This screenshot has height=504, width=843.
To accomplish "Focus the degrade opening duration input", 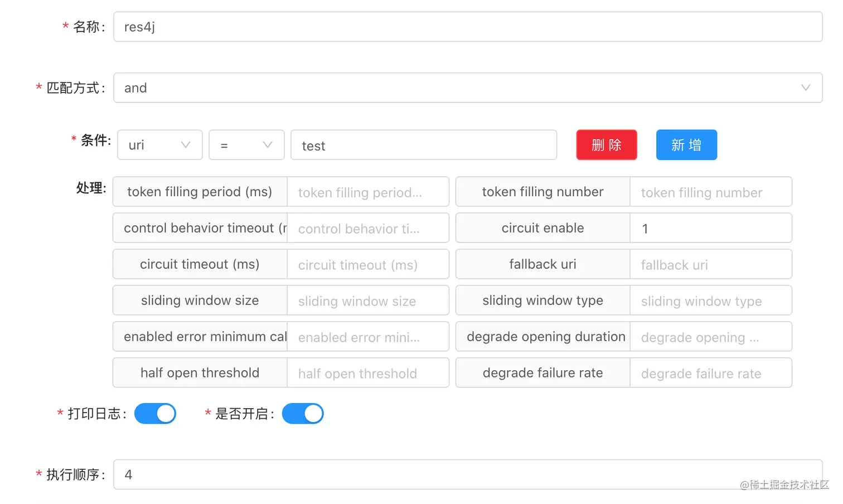I will click(x=711, y=337).
